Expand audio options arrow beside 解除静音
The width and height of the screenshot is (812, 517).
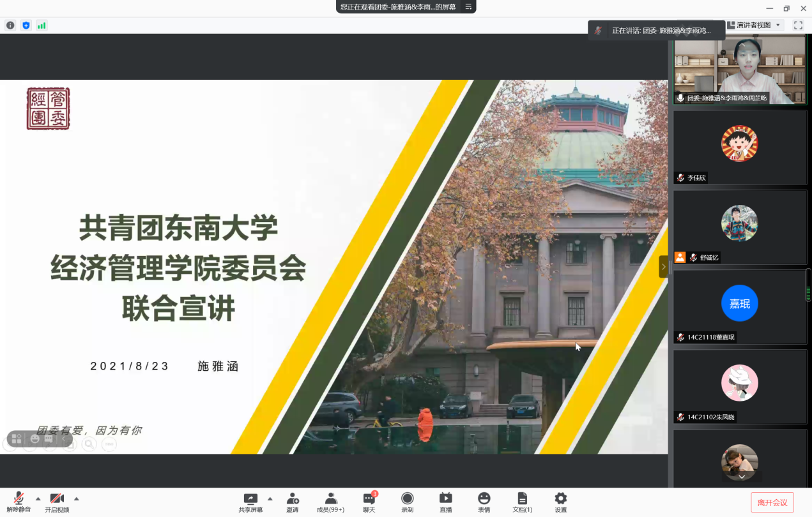(x=38, y=498)
